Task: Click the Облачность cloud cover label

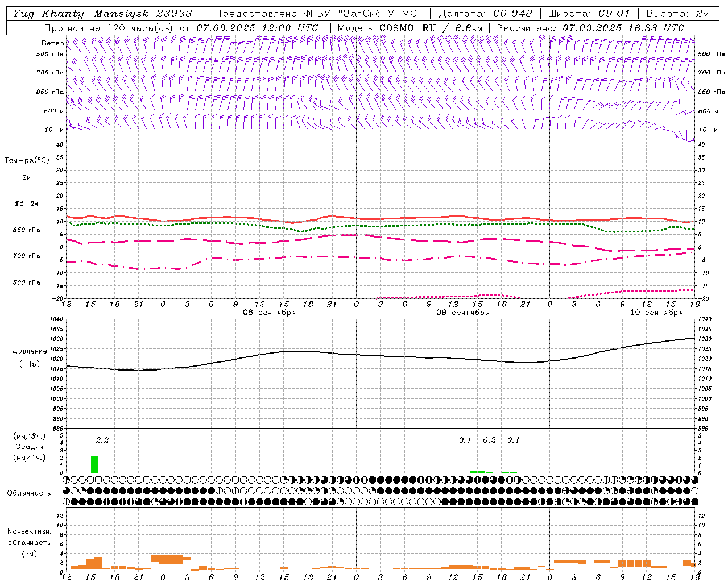Action: click(x=29, y=493)
